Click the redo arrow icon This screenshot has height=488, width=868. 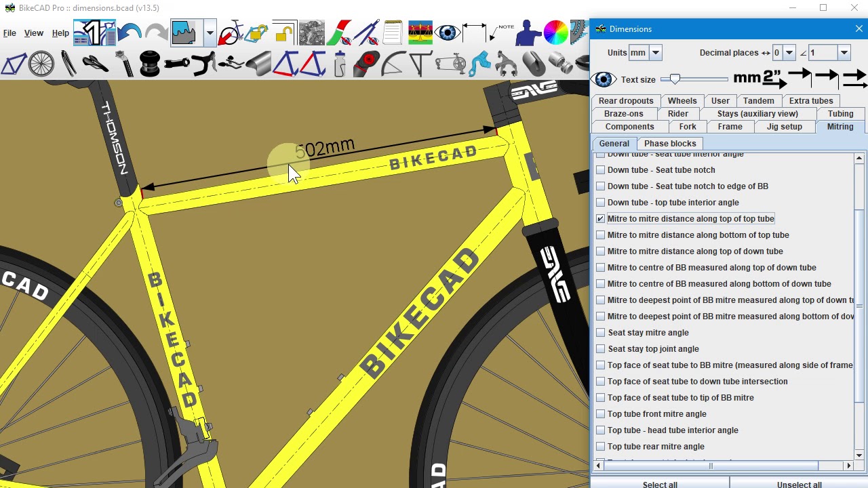coord(157,33)
